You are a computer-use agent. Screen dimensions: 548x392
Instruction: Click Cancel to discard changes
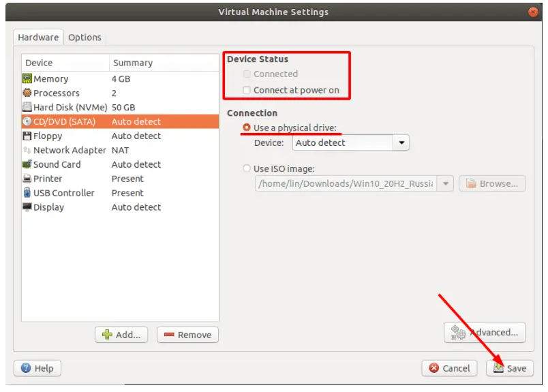tap(449, 368)
